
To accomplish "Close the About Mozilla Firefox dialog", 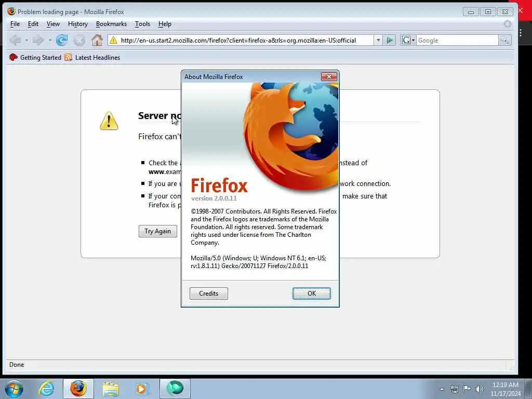I will click(x=329, y=76).
